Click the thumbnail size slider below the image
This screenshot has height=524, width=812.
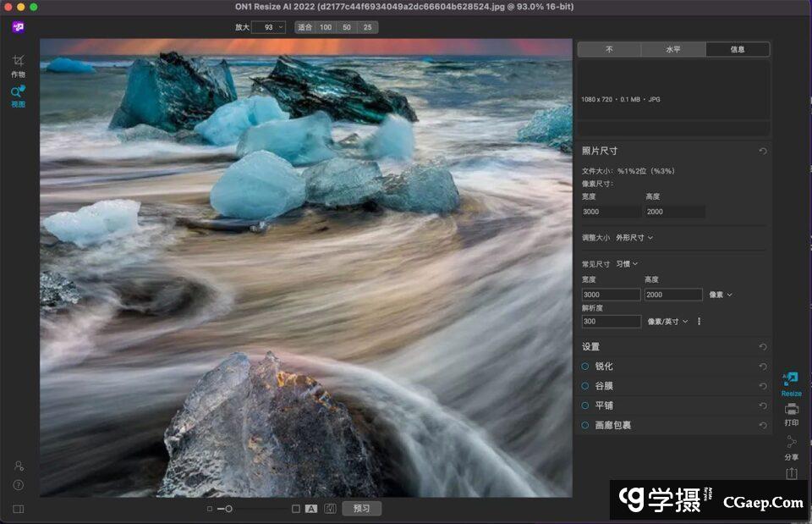[x=228, y=509]
